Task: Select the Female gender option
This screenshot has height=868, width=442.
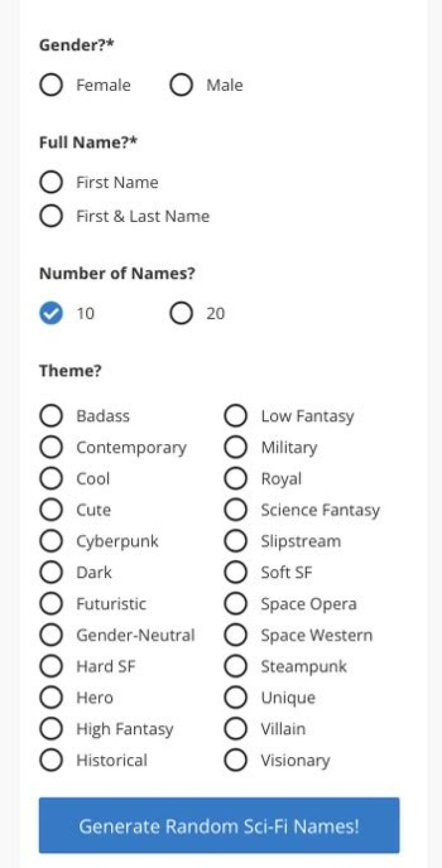Action: pyautogui.click(x=51, y=85)
